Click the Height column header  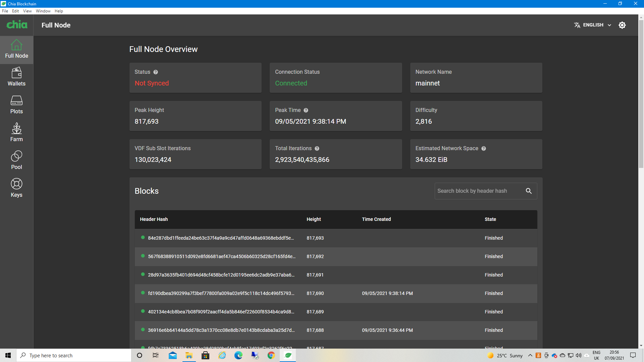(314, 219)
